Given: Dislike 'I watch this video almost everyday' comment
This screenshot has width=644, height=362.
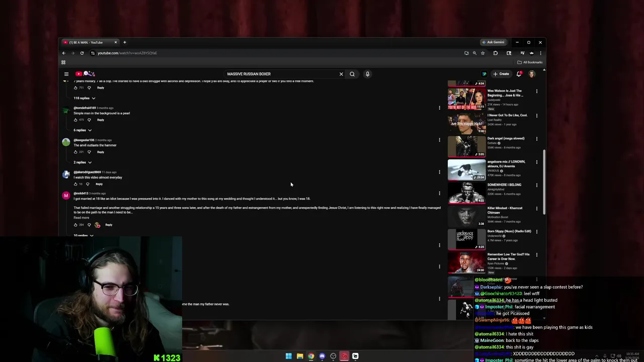Looking at the screenshot, I should 88,184.
